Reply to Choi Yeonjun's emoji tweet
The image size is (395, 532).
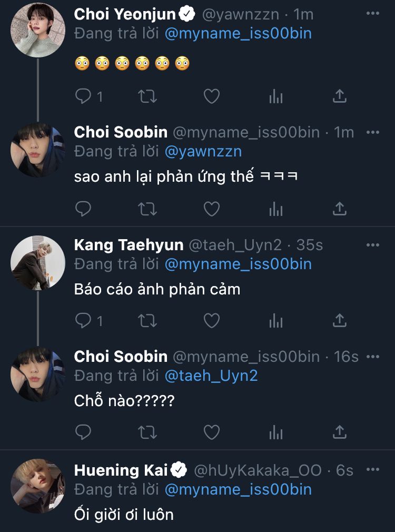click(x=84, y=96)
